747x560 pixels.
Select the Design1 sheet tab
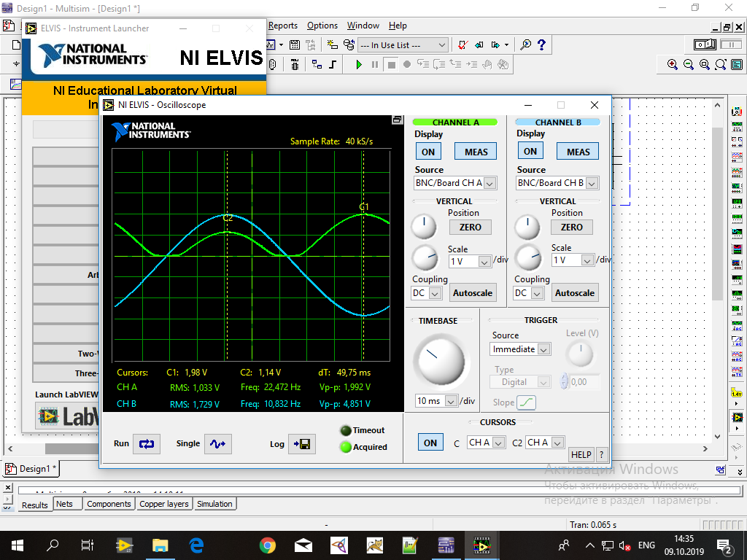32,469
